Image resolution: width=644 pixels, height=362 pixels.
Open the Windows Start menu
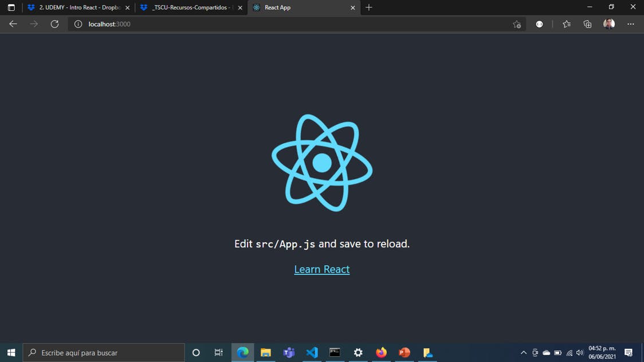[11, 353]
